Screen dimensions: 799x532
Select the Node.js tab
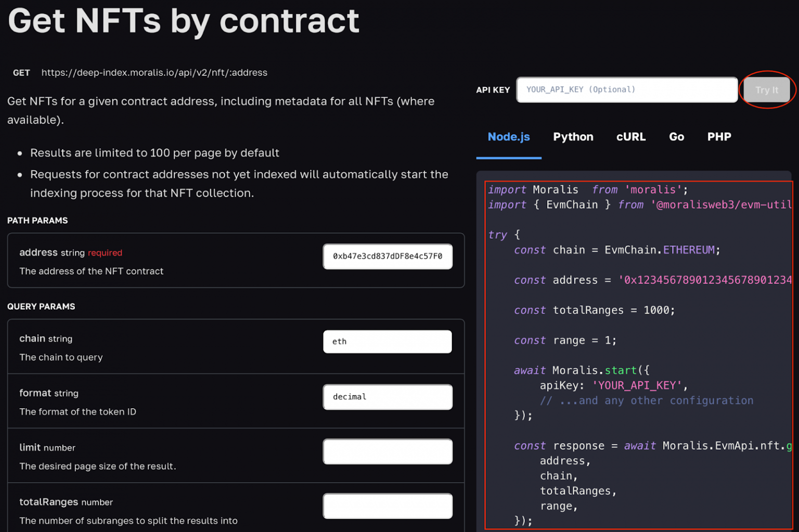pos(508,137)
